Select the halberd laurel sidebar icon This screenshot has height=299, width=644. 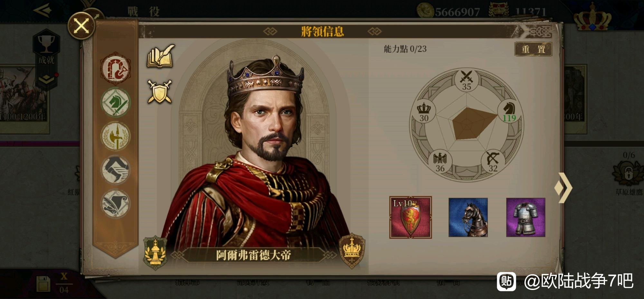point(115,136)
